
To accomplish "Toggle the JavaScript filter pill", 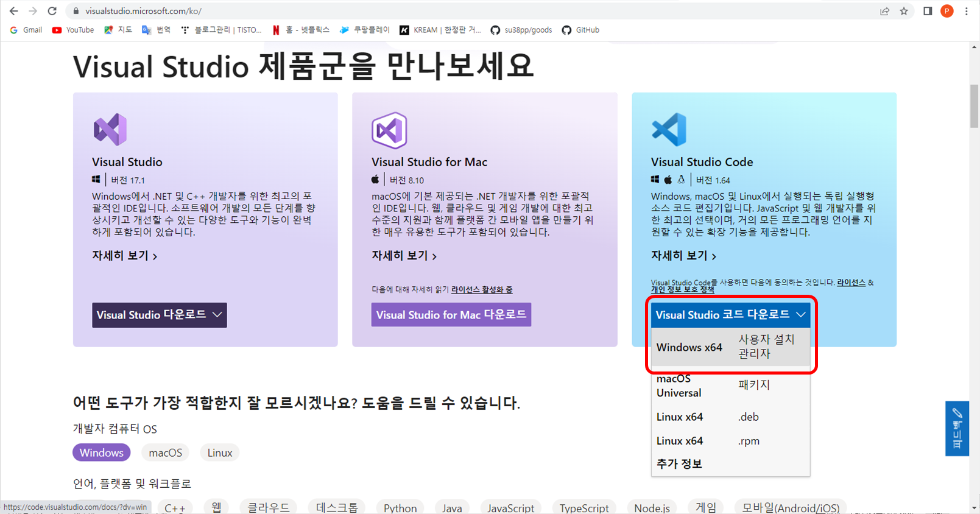I will (510, 507).
